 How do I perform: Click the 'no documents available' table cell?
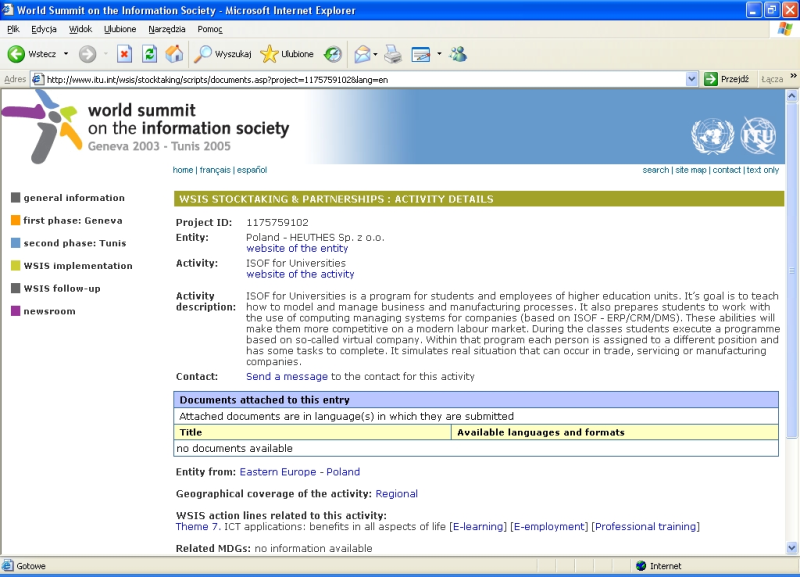pos(476,448)
